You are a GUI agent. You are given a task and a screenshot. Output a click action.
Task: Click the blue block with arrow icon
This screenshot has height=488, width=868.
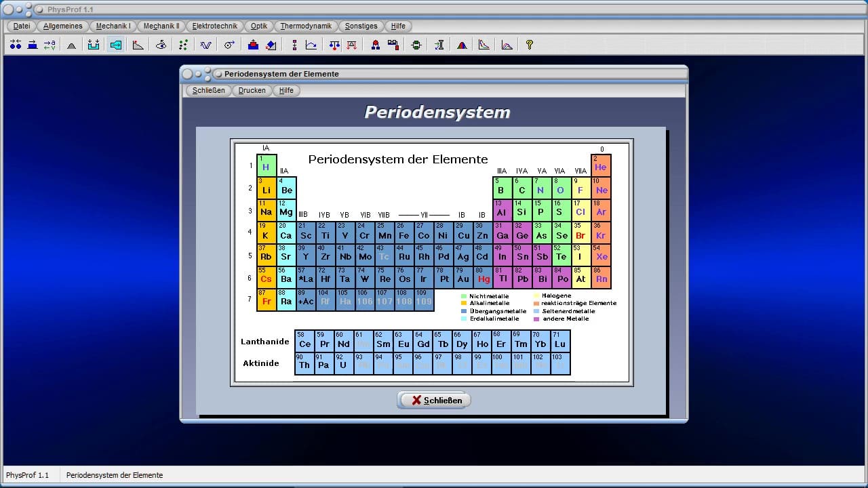point(33,45)
